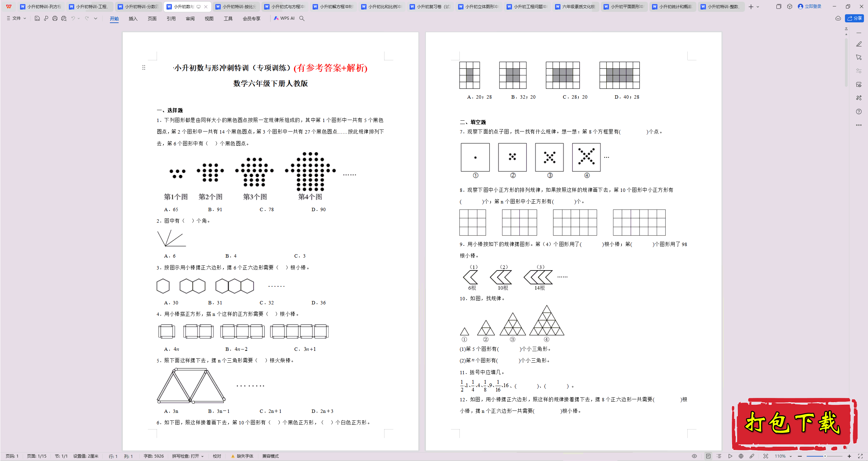Click the pen edit tool in sidebar
The width and height of the screenshot is (868, 461).
859,44
